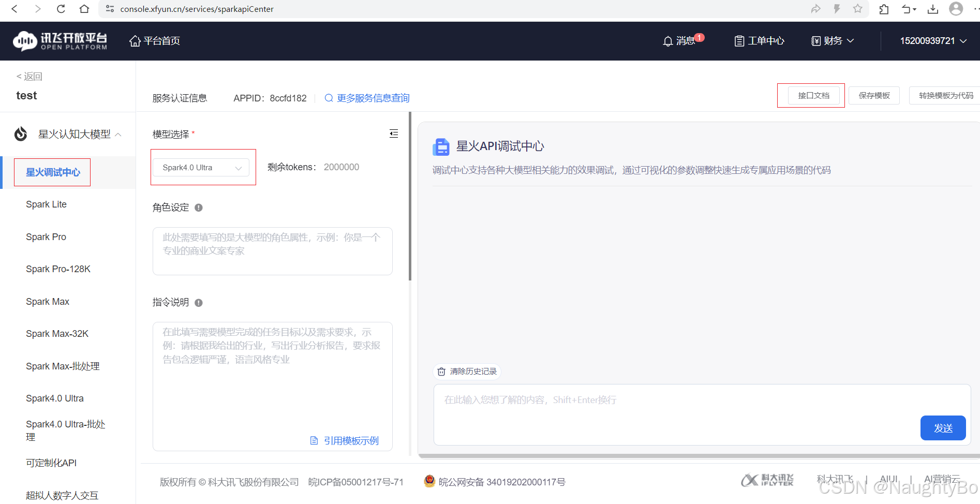Open the message bell notifications
This screenshot has height=504, width=980.
tap(668, 41)
